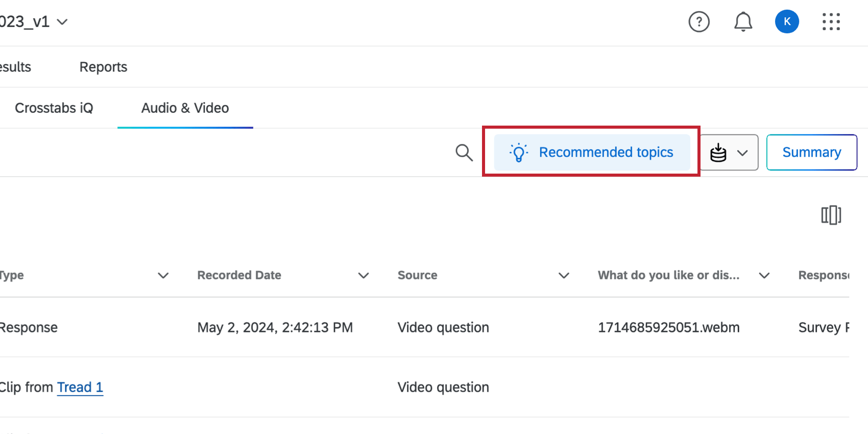Open the column chooser icon
Screen dimensions: 868x434
(831, 215)
